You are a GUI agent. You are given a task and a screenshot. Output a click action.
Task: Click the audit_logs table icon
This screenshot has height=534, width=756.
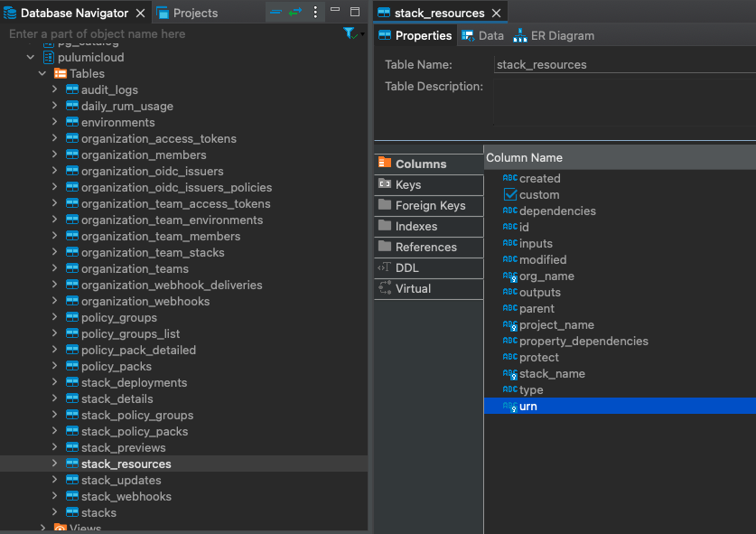[x=72, y=89]
